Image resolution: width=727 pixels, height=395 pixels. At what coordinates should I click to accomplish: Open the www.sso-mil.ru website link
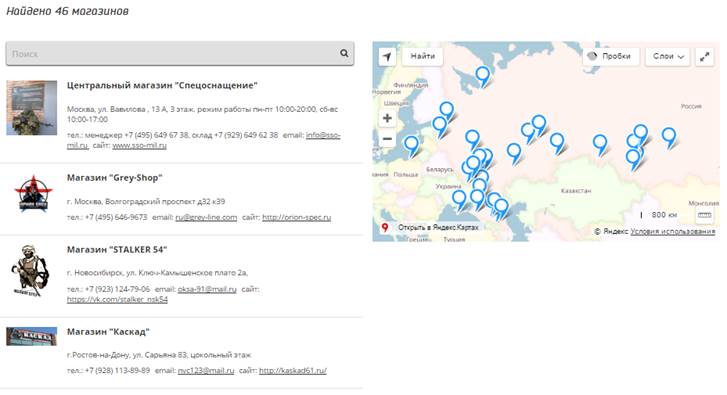pyautogui.click(x=139, y=146)
